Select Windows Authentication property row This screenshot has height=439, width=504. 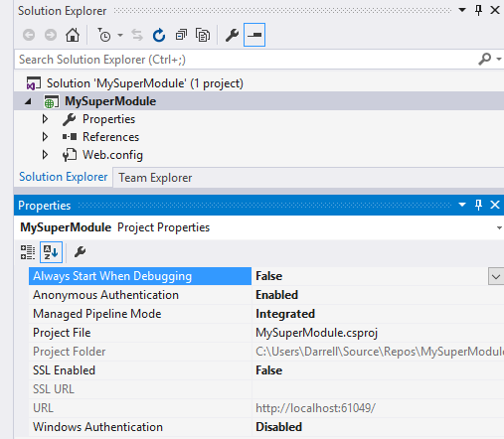(140, 427)
